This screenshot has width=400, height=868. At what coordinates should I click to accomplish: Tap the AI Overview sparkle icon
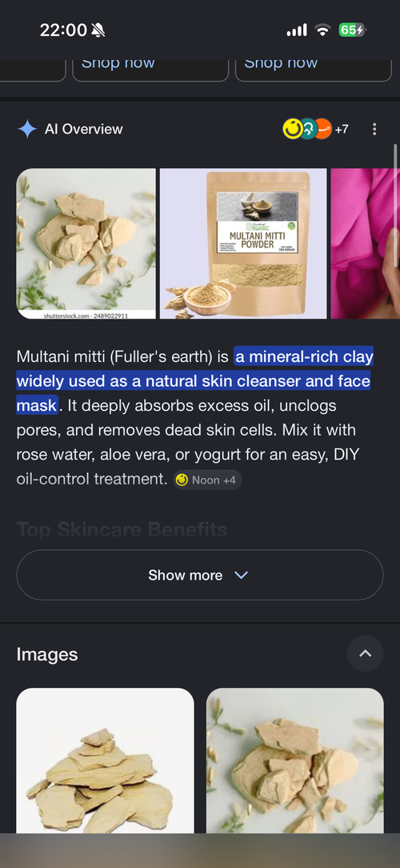pos(27,129)
